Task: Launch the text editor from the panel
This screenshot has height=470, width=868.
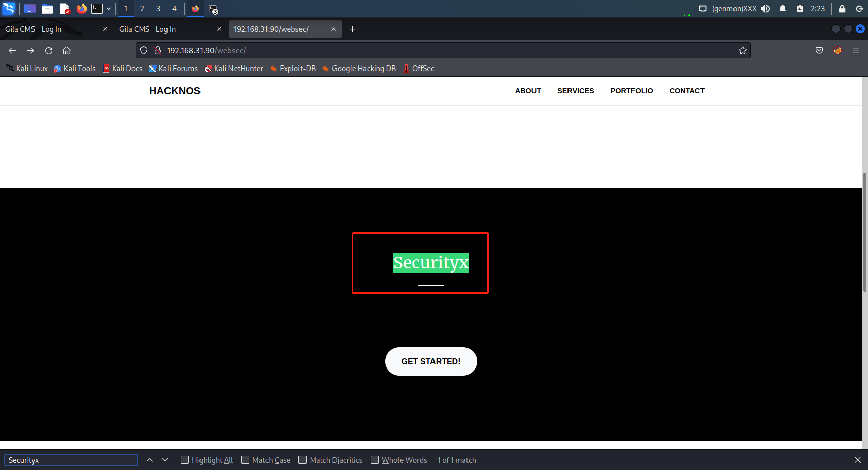Action: coord(64,9)
